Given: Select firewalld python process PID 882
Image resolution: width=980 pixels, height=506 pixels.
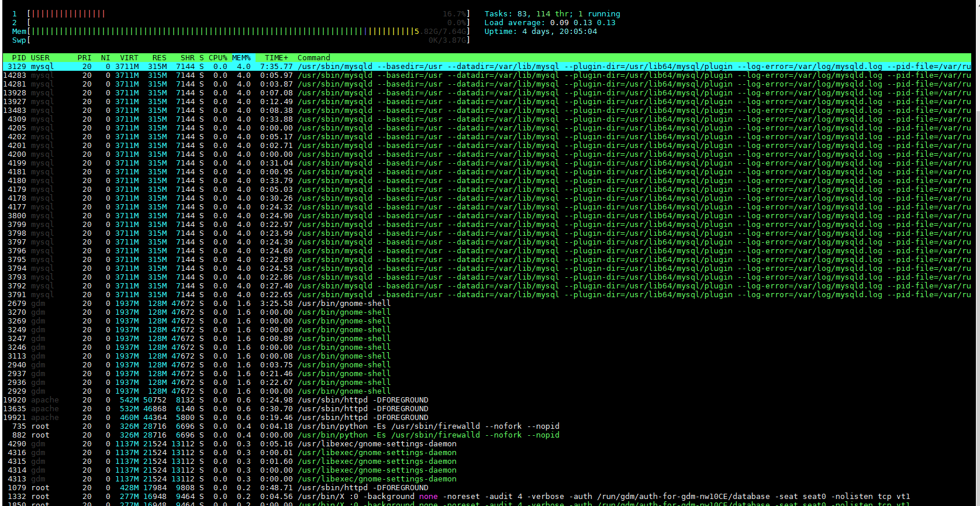Looking at the screenshot, I should (x=487, y=435).
